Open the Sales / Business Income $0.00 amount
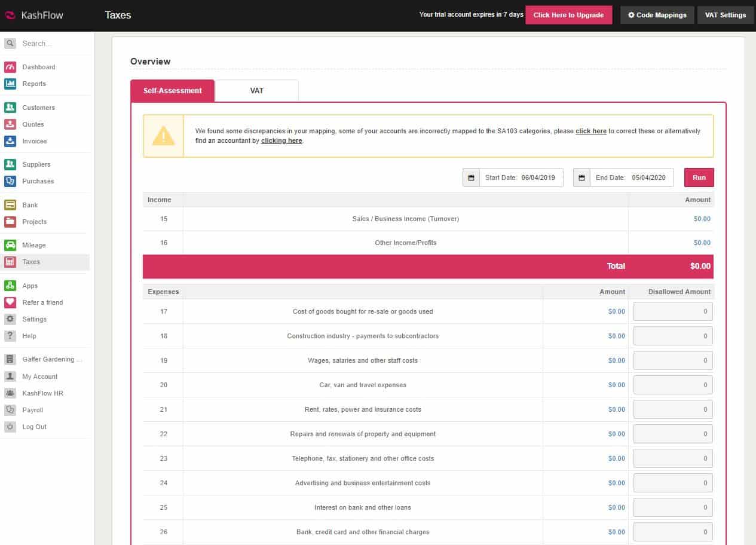 pos(702,219)
